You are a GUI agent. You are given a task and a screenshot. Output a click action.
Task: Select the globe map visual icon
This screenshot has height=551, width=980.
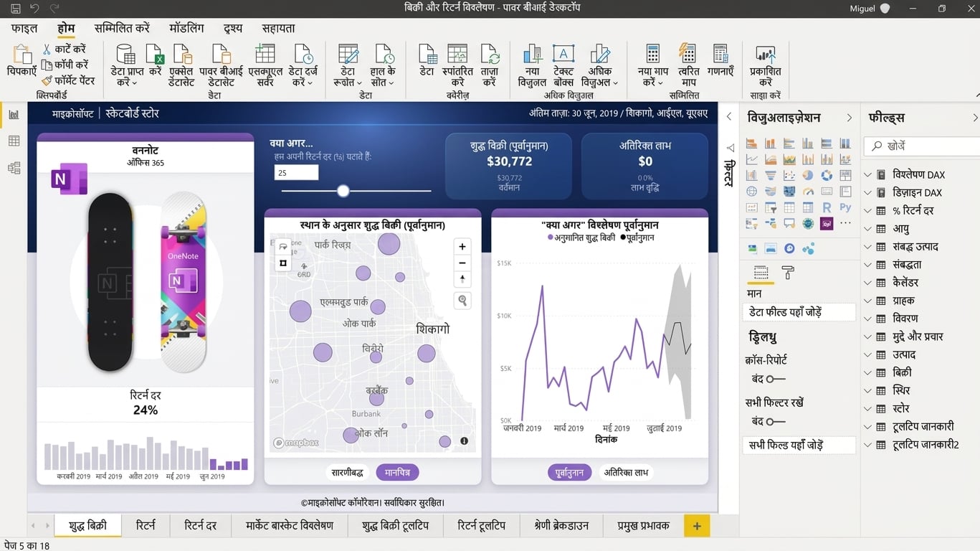point(751,192)
